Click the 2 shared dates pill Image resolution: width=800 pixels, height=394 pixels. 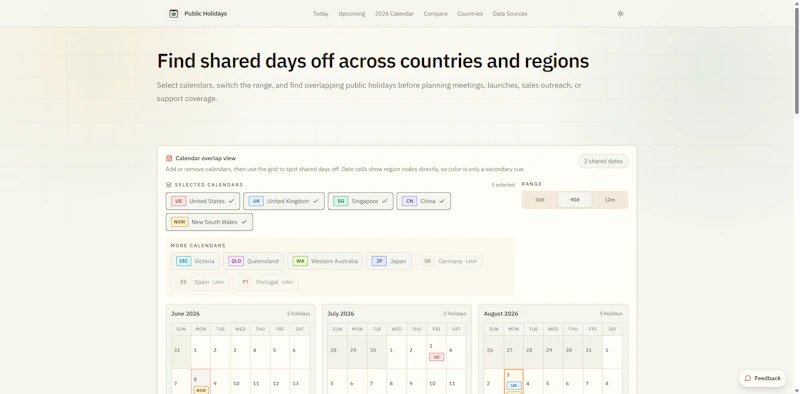point(603,161)
